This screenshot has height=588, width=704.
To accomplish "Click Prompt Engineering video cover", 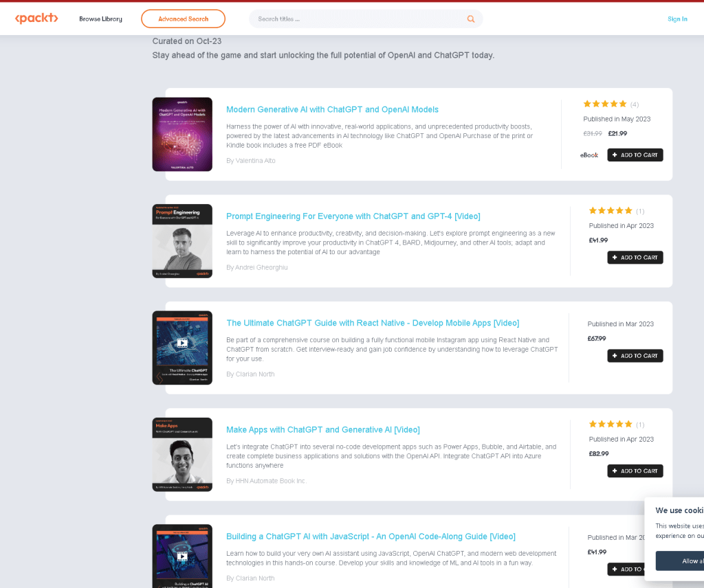I will pyautogui.click(x=182, y=241).
